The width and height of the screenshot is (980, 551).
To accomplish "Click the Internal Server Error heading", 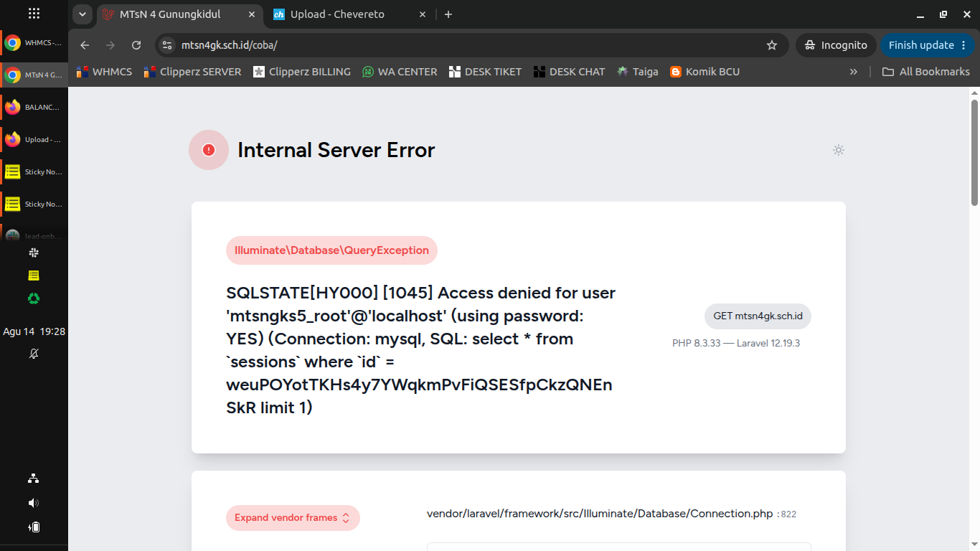I will pos(336,150).
